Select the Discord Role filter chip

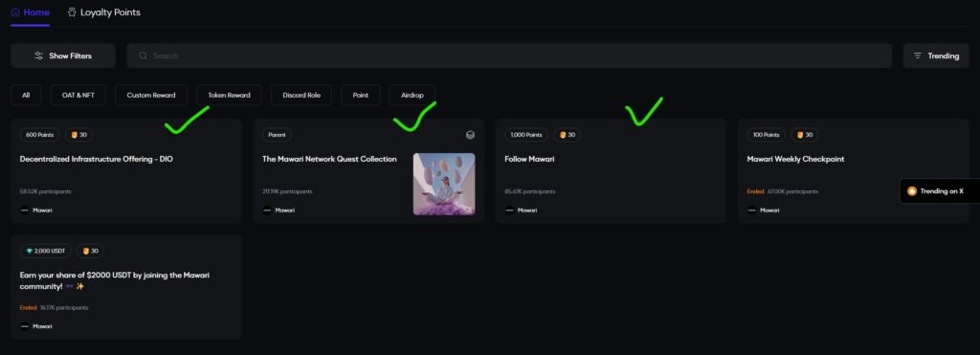(x=301, y=95)
